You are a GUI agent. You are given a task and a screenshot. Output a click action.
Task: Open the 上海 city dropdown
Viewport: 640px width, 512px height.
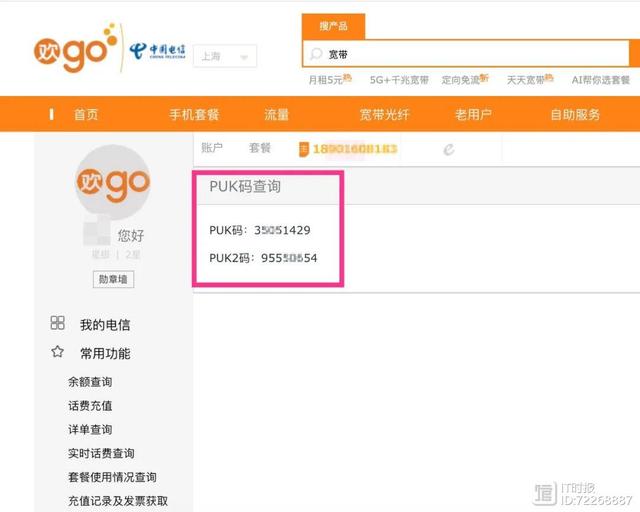pyautogui.click(x=225, y=56)
